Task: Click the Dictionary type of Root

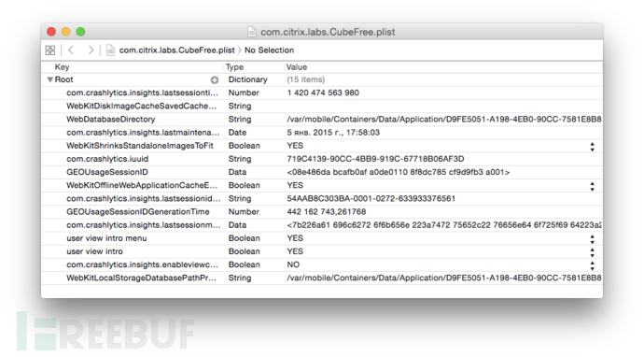Action: point(247,79)
